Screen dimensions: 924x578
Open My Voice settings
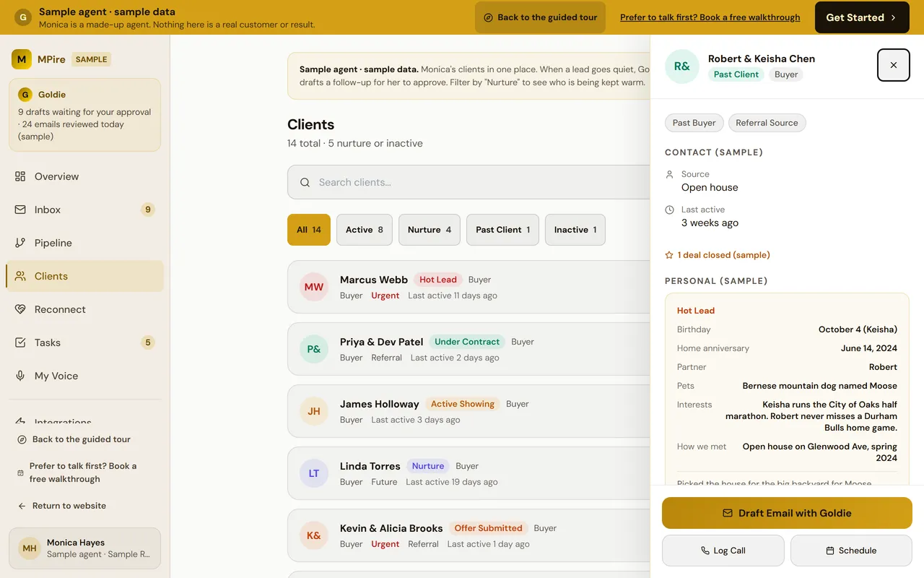[x=85, y=376]
